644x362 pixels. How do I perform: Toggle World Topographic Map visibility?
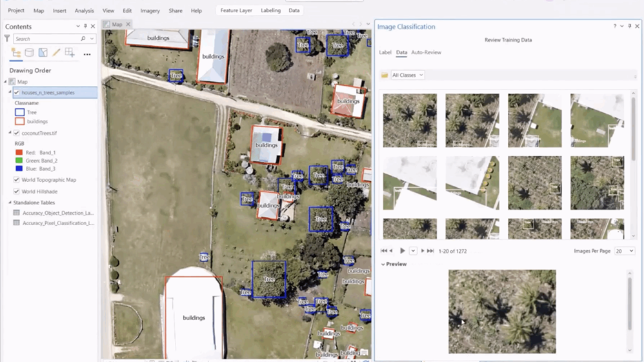[16, 179]
